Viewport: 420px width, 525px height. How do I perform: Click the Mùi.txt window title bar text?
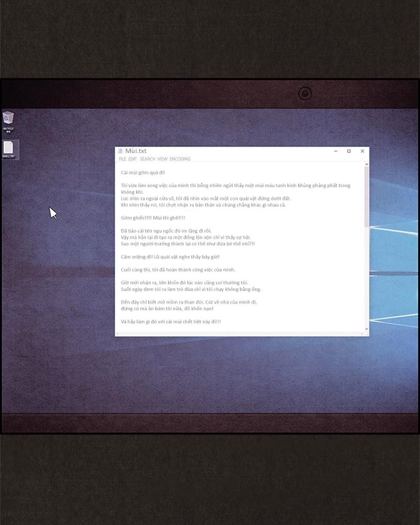tap(136, 151)
